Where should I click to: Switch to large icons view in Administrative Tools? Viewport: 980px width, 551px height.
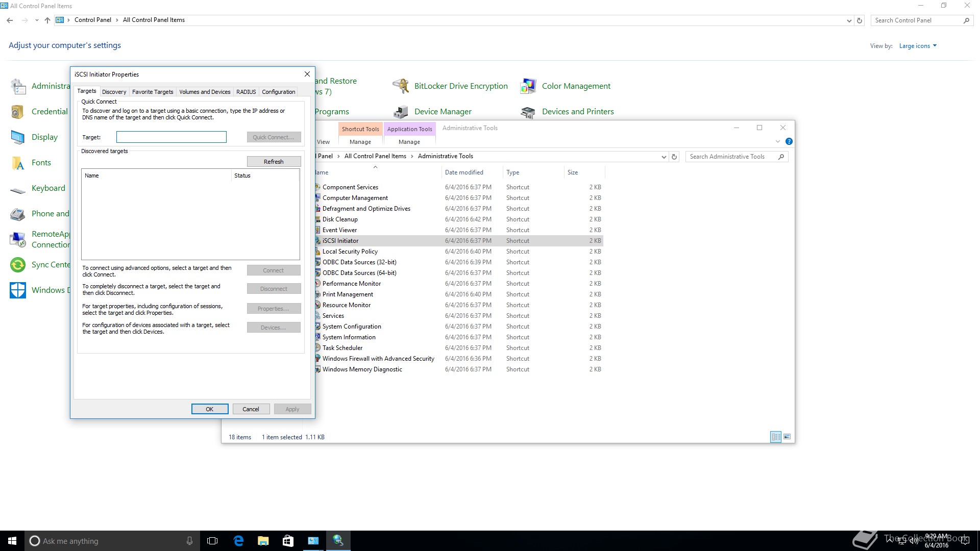click(x=787, y=437)
